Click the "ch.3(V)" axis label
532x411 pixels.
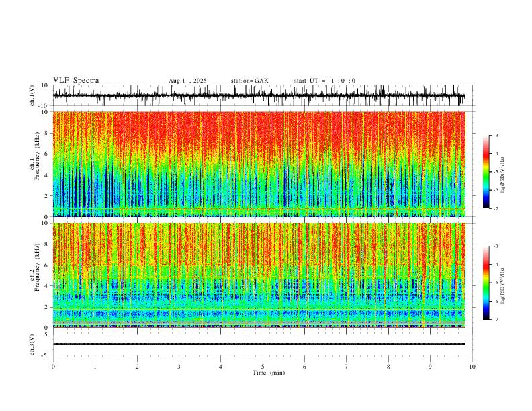(x=32, y=345)
